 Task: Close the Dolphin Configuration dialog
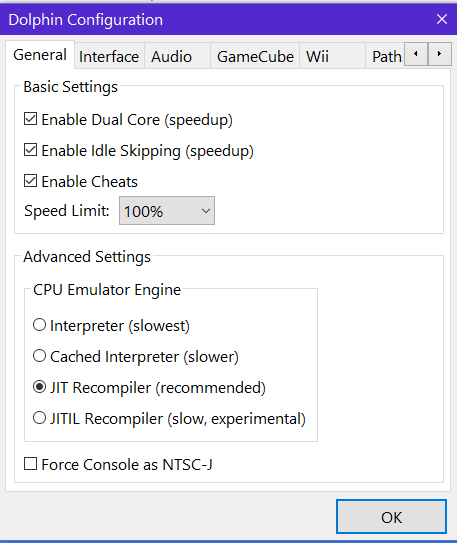pos(442,19)
